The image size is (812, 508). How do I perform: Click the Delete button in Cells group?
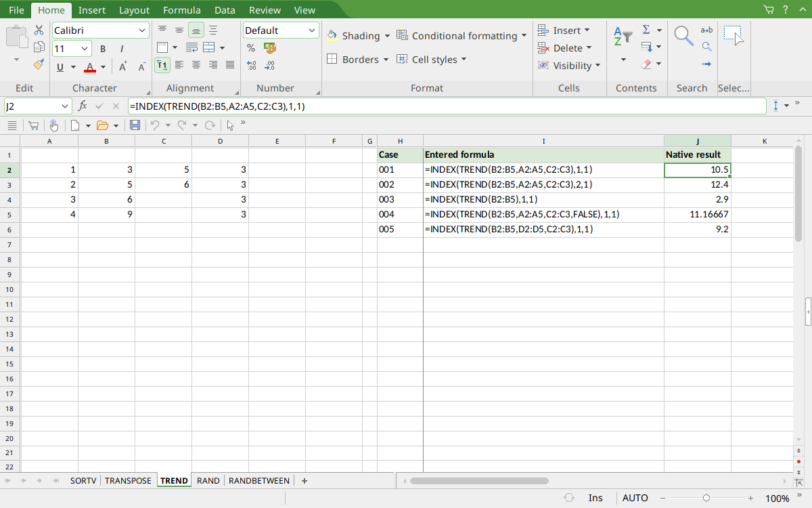(565, 48)
